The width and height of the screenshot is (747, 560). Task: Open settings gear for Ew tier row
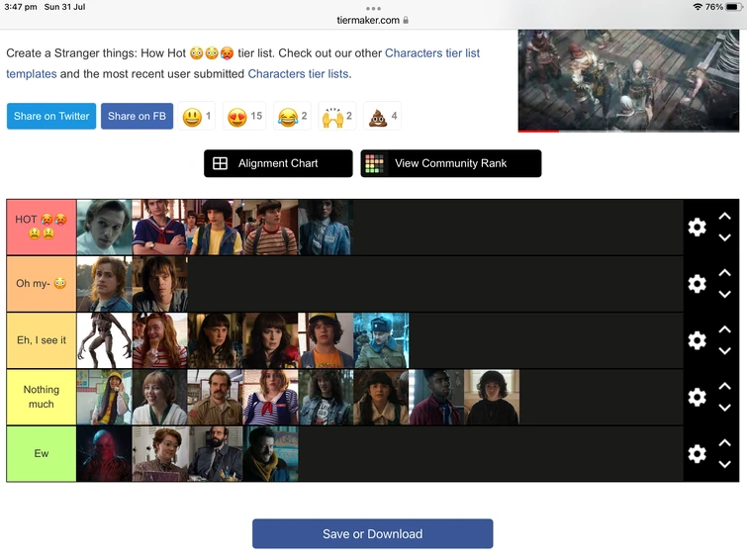pos(697,454)
